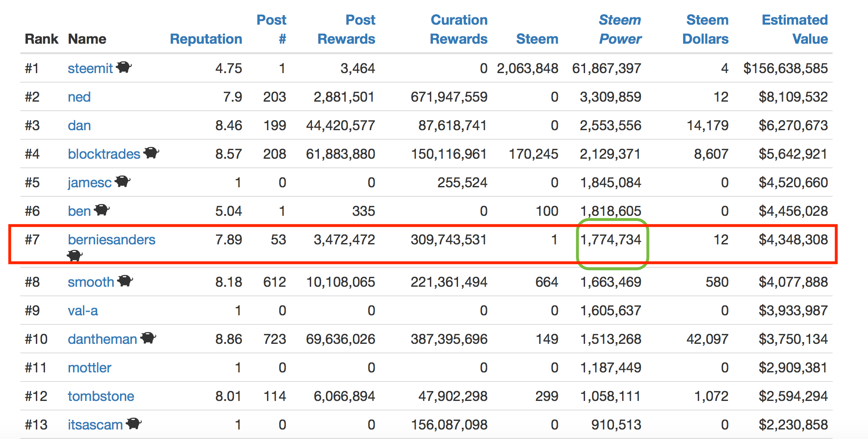Screen dimensions: 868x439
Task: Open berniesanders user profile
Action: tap(111, 240)
